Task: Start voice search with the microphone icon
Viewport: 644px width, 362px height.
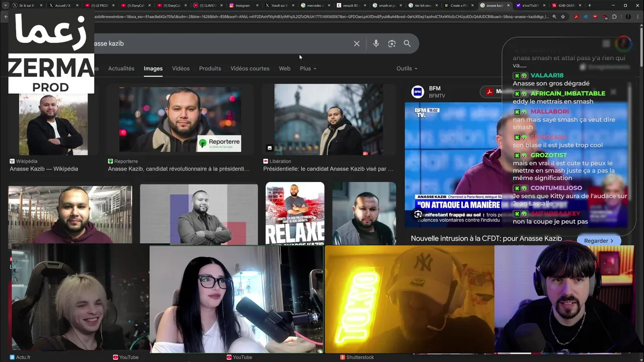Action: pos(376,44)
